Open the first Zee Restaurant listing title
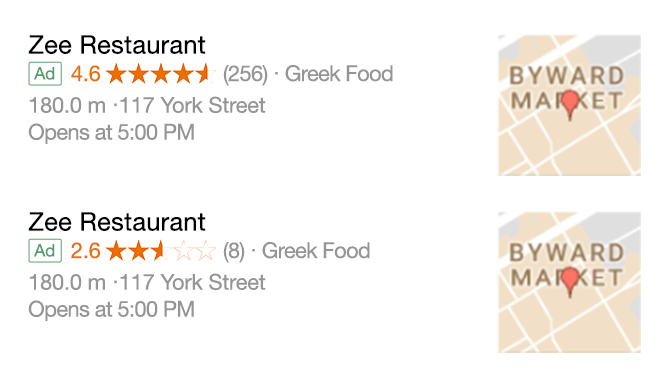The width and height of the screenshot is (670, 377). point(117,45)
